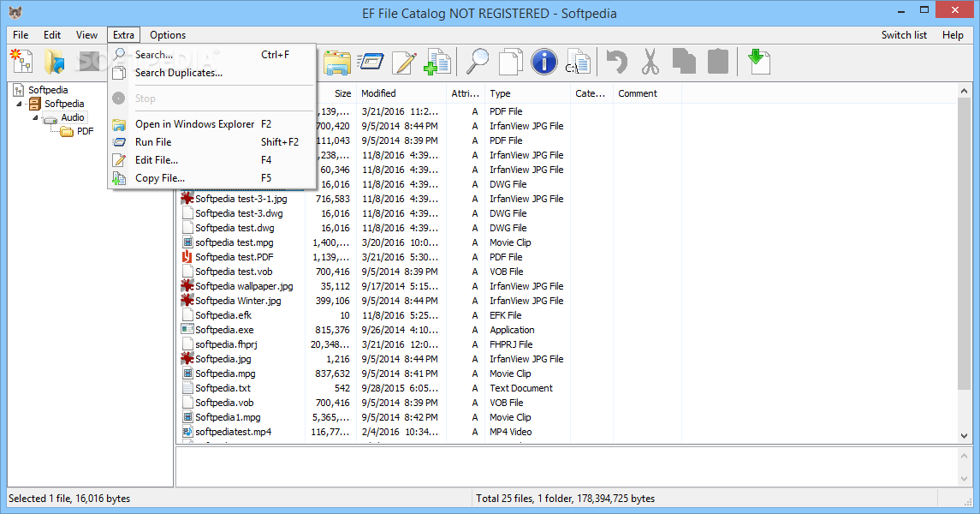Click the Cut scissors toolbar icon
This screenshot has height=514, width=980.
[x=650, y=62]
